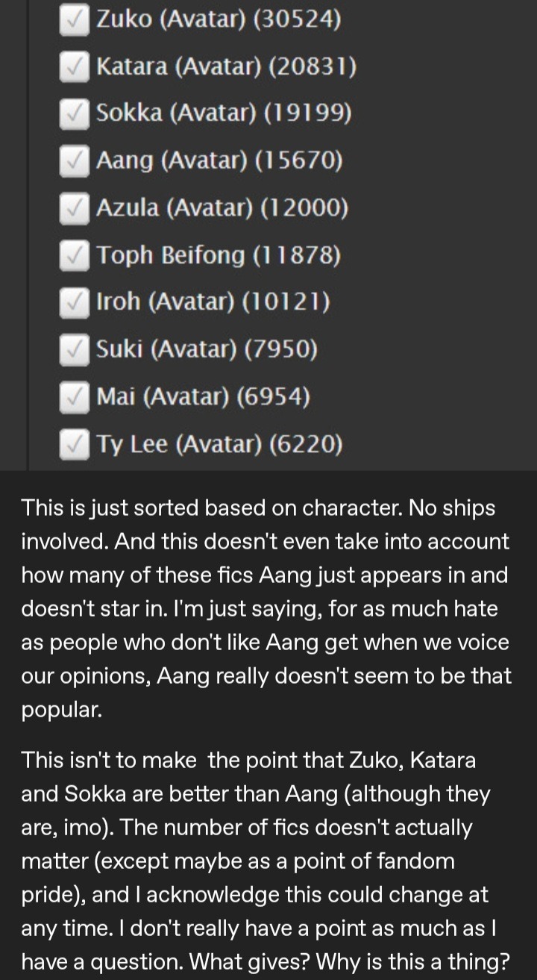Click the Zuko (Avatar) (30524) label

click(219, 19)
